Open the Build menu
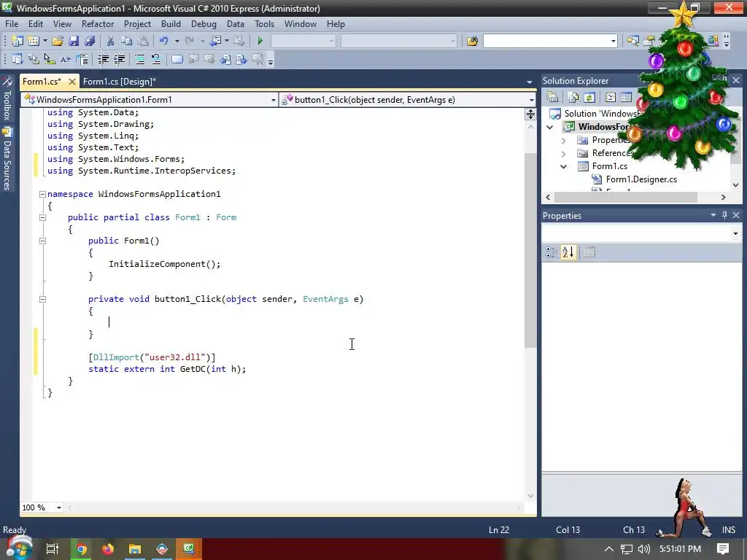 click(171, 24)
